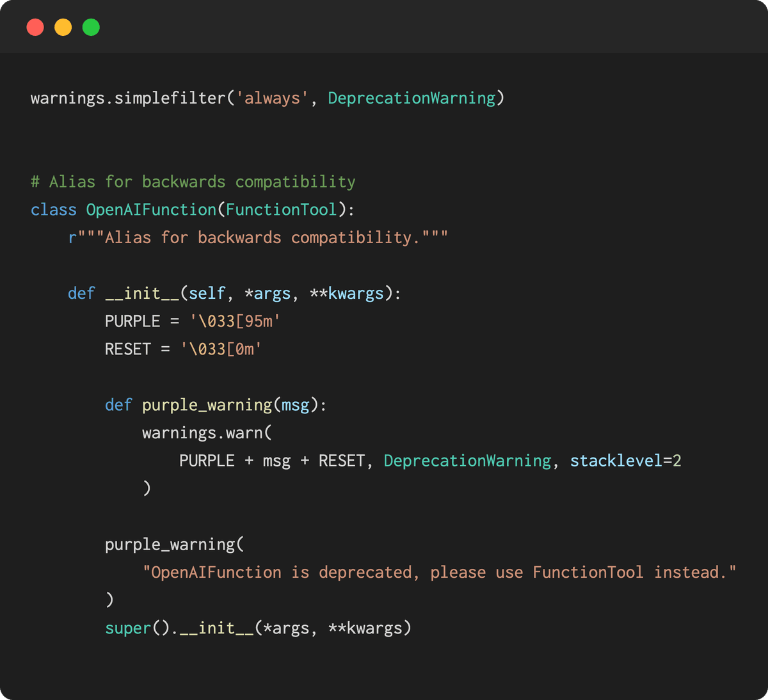The height and width of the screenshot is (700, 768).
Task: Select DeprecationWarning in the simplefilter line
Action: [412, 98]
